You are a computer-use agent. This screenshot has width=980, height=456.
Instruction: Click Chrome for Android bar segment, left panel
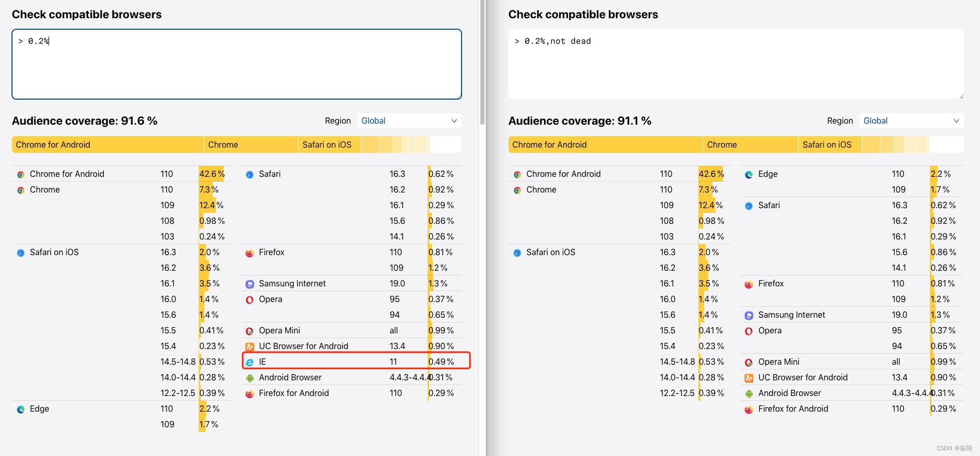click(x=107, y=145)
